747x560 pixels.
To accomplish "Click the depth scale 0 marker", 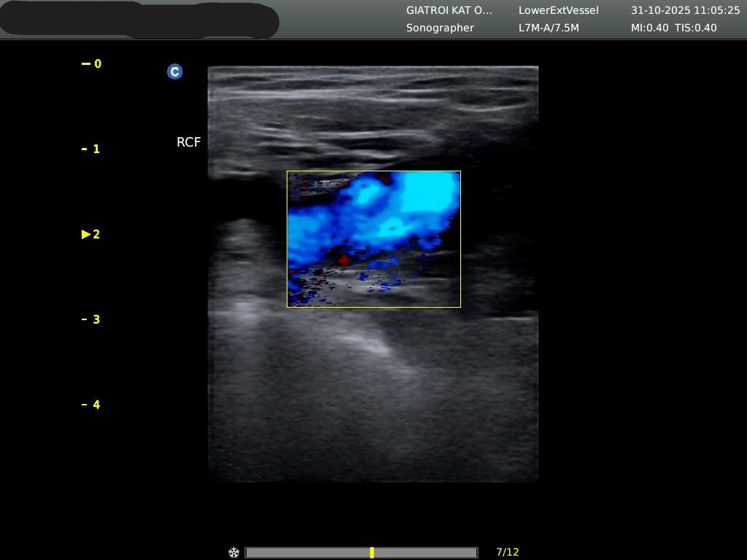I will pyautogui.click(x=92, y=64).
